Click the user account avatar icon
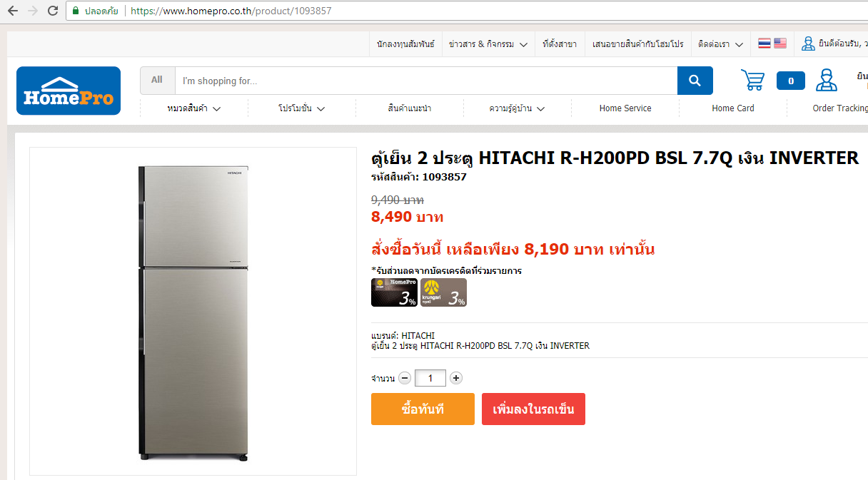868x480 pixels. tap(827, 80)
